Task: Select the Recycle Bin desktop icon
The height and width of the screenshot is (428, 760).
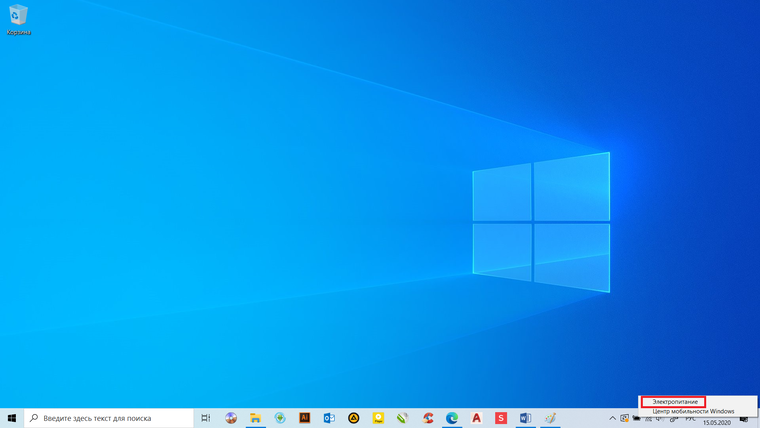Action: [x=18, y=20]
